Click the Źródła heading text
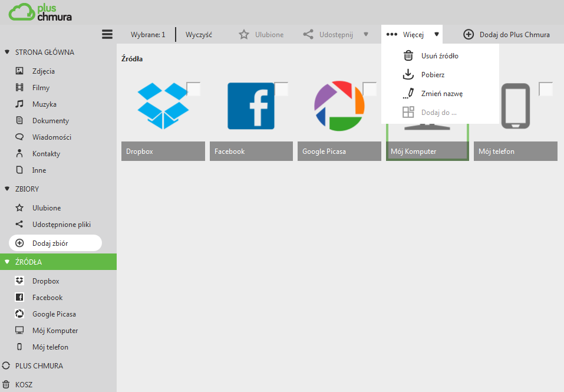This screenshot has width=564, height=392. point(132,58)
